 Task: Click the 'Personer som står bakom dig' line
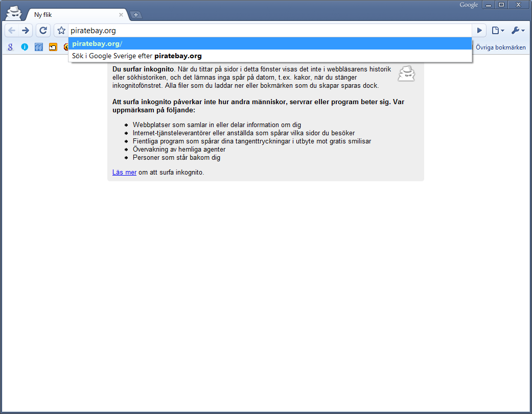(x=176, y=158)
